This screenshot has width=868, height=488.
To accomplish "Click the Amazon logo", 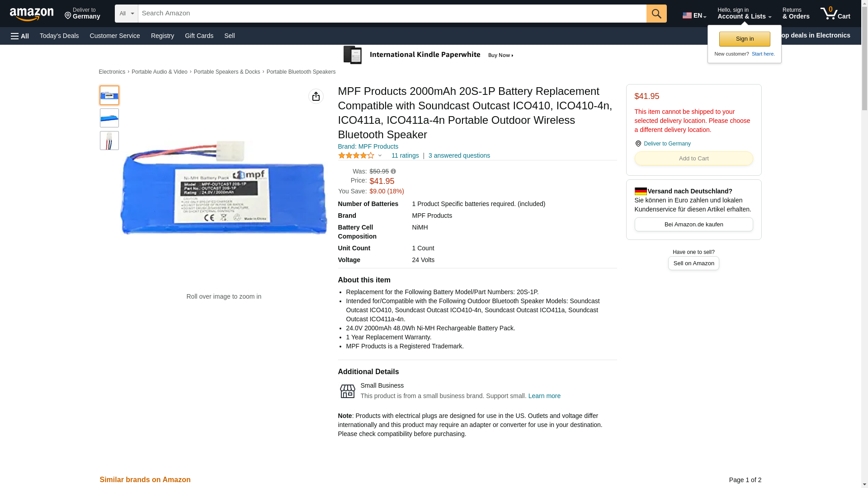I will point(32,14).
